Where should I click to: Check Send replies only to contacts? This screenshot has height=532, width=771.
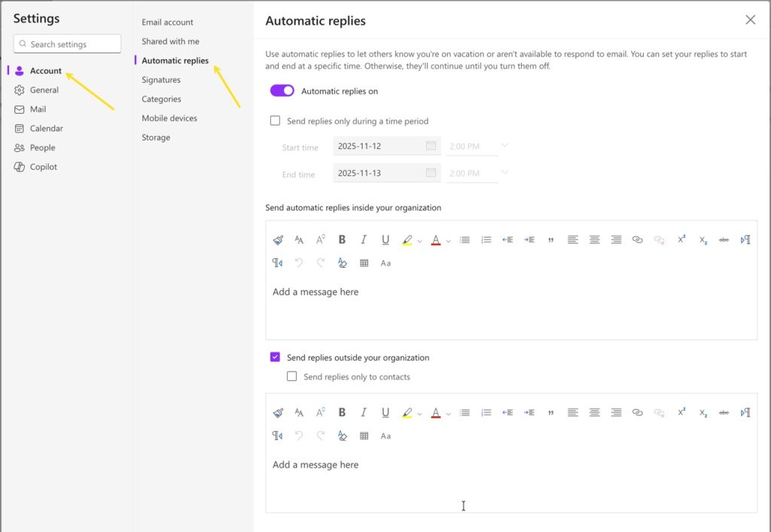tap(292, 376)
